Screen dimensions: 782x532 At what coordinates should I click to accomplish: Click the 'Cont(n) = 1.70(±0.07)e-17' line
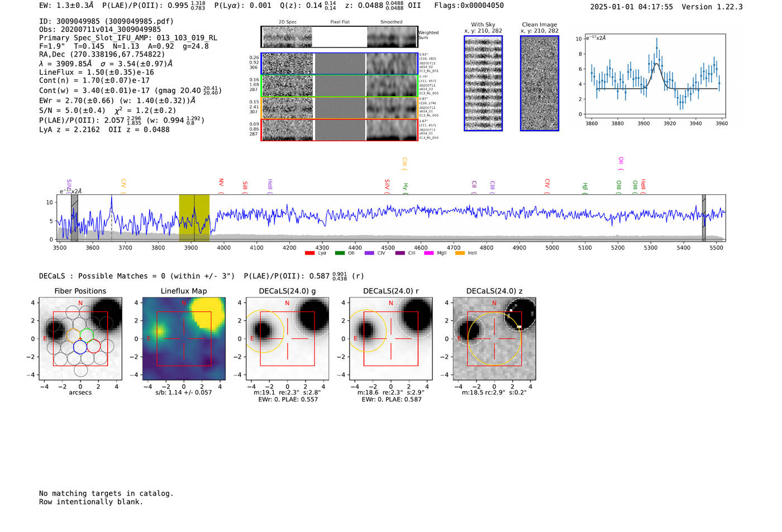94,80
